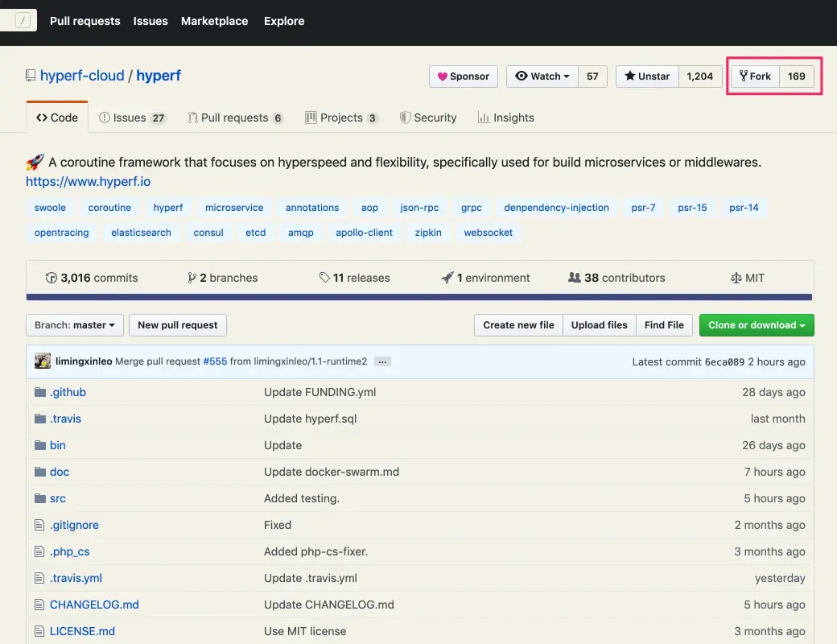Open the hyperf repository name link

(x=159, y=76)
